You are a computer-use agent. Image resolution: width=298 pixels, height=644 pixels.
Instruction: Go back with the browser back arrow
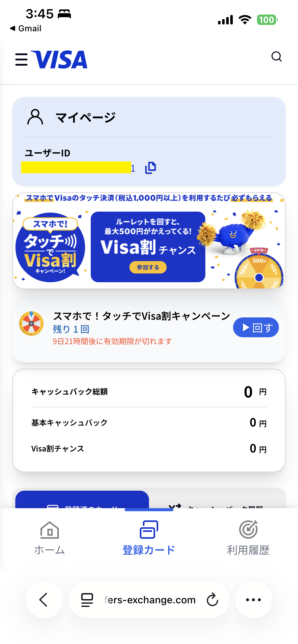click(x=44, y=600)
